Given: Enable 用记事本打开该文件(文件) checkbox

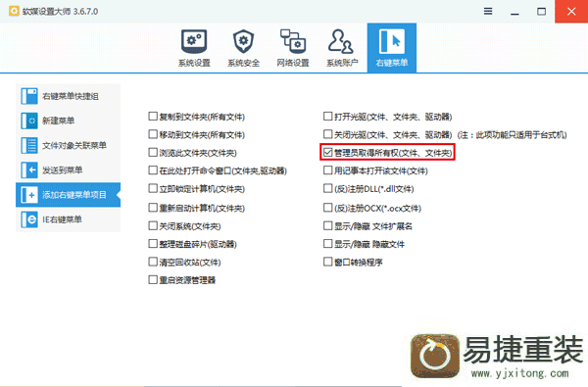Looking at the screenshot, I should coord(327,170).
